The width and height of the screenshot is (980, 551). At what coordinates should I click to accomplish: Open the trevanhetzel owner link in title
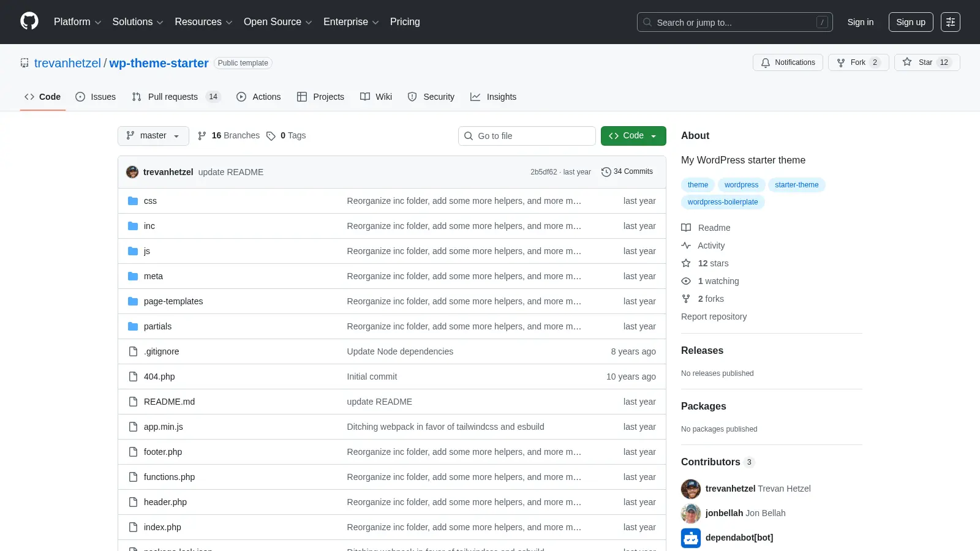click(x=67, y=63)
